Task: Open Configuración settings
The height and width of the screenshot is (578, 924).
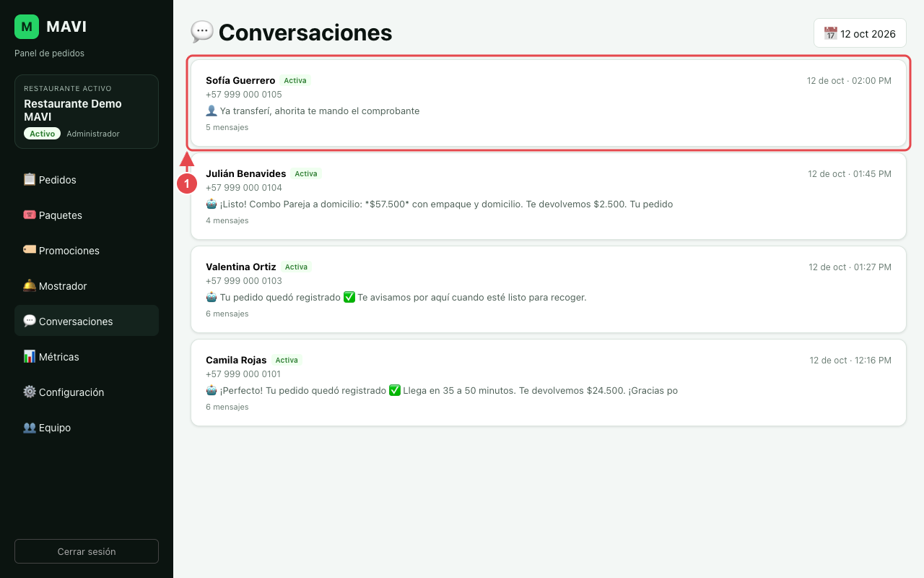Action: pyautogui.click(x=87, y=392)
